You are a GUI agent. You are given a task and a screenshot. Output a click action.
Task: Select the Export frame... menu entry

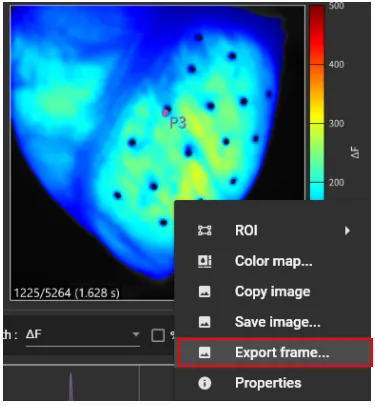tap(275, 352)
